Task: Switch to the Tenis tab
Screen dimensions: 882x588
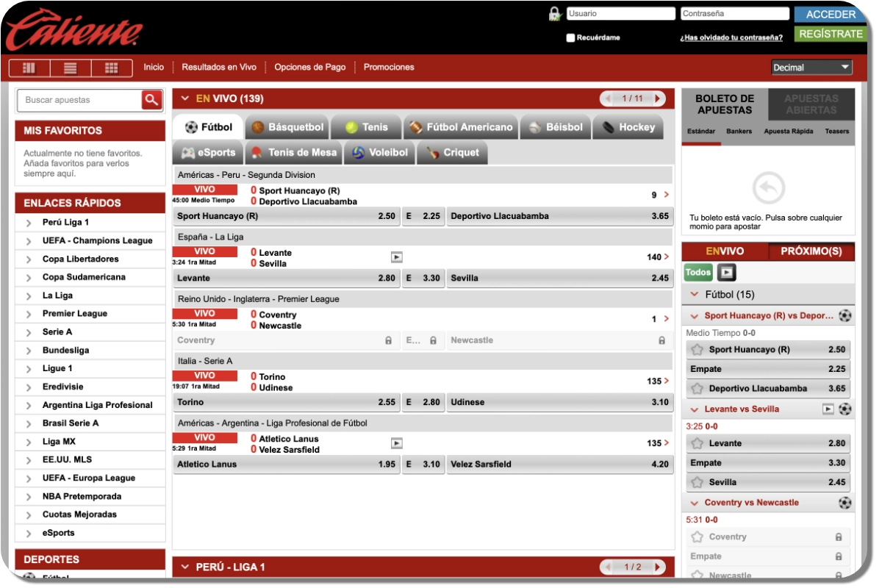Action: coord(366,127)
